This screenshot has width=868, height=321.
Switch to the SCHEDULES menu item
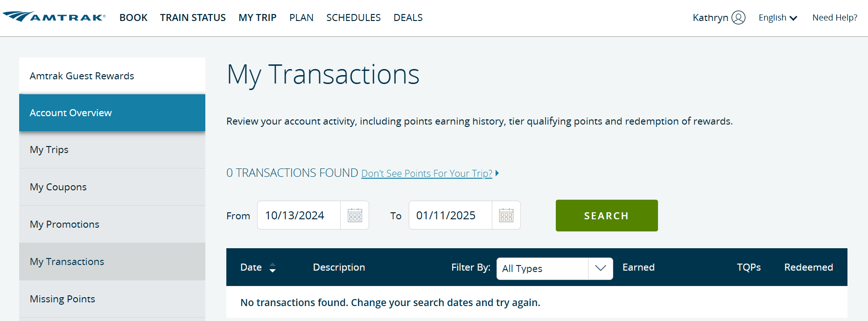[353, 17]
